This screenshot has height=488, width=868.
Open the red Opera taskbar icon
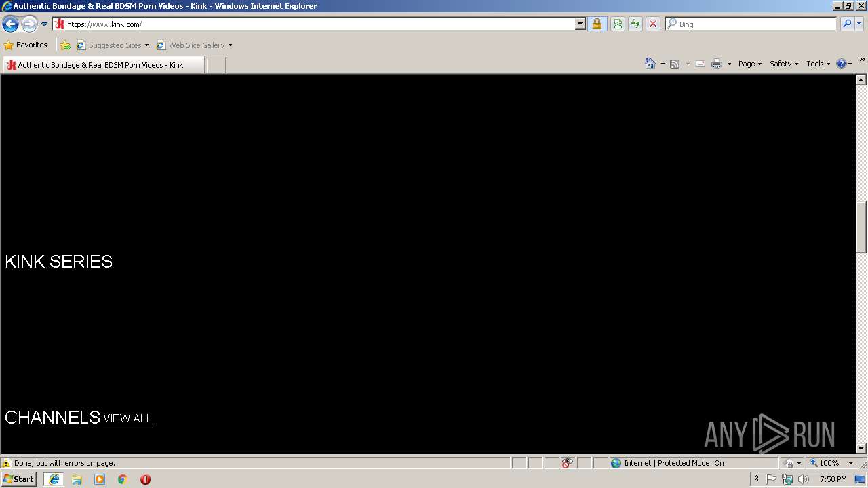tap(145, 479)
